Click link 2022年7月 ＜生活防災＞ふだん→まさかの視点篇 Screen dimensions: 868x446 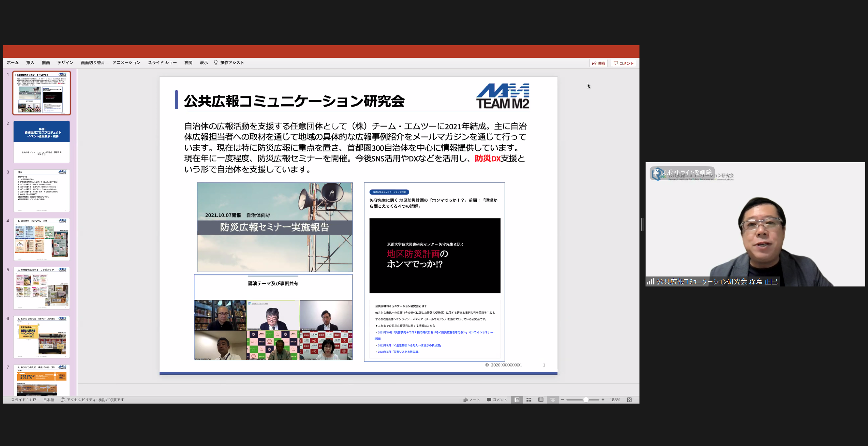[x=409, y=345]
